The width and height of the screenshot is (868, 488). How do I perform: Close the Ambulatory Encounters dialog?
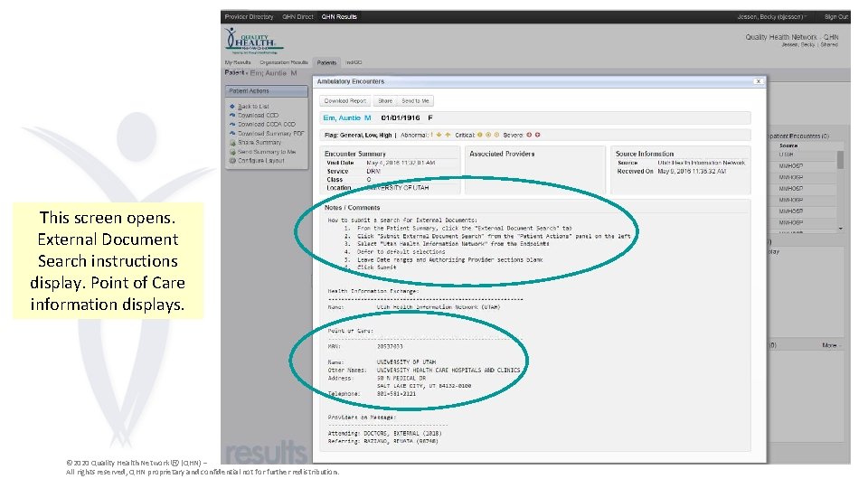pyautogui.click(x=758, y=81)
